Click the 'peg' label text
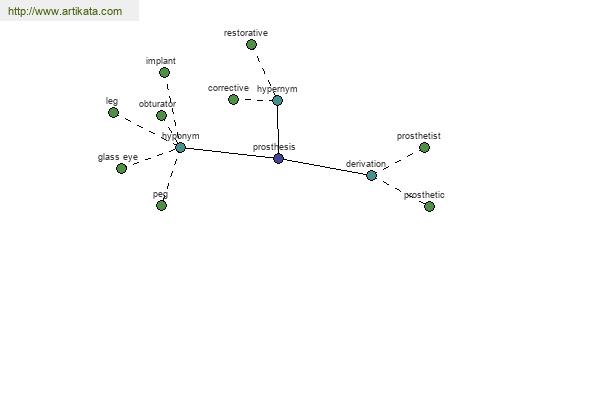This screenshot has height=400, width=600. (160, 194)
